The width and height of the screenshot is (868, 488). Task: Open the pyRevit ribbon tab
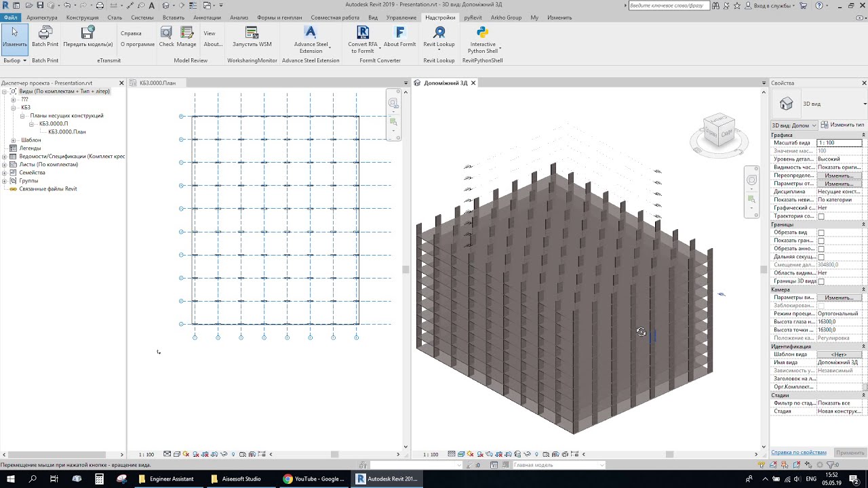[473, 18]
